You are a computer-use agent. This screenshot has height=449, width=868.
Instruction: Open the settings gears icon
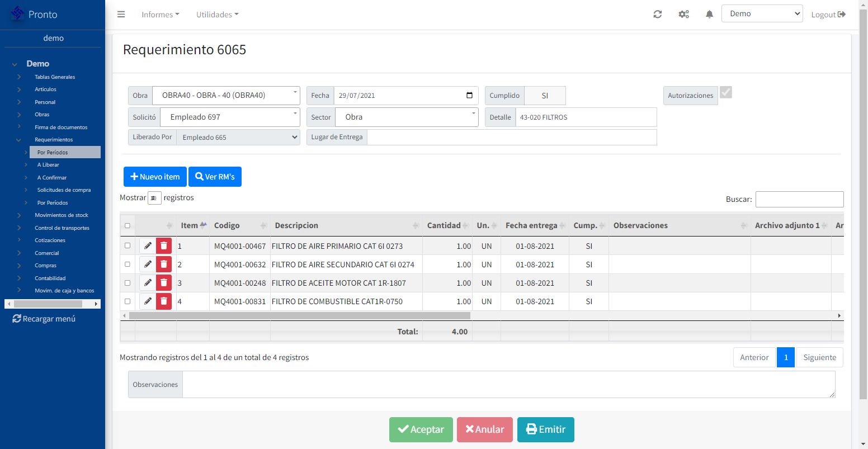(683, 15)
